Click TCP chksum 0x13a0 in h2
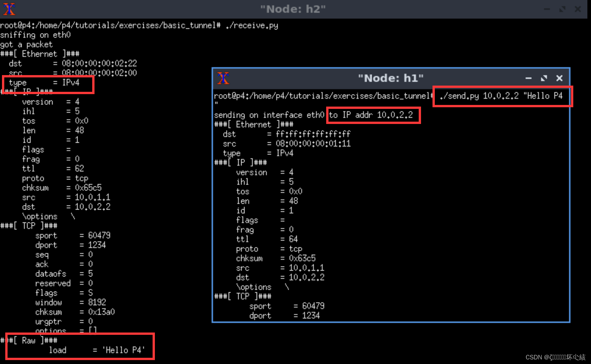This screenshot has width=591, height=364. (x=101, y=312)
